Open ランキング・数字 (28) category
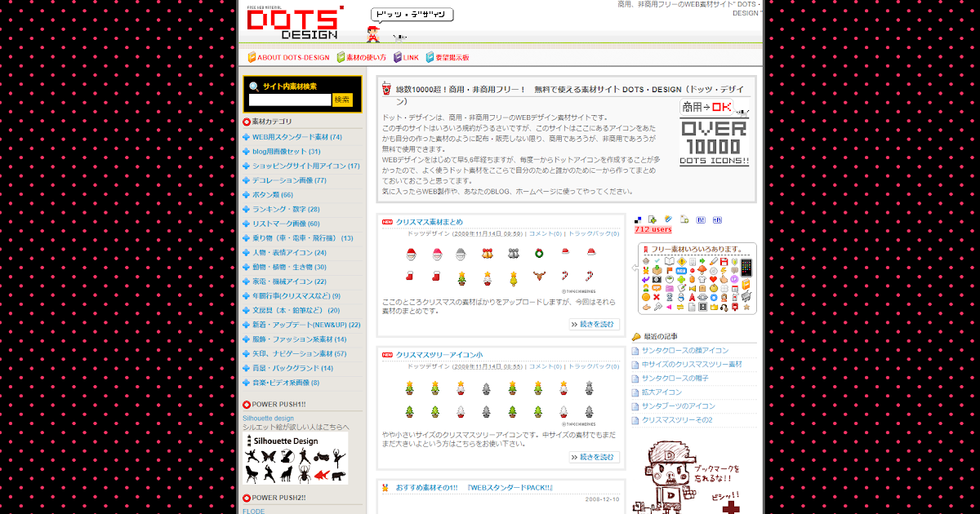This screenshot has height=514, width=980. point(286,210)
